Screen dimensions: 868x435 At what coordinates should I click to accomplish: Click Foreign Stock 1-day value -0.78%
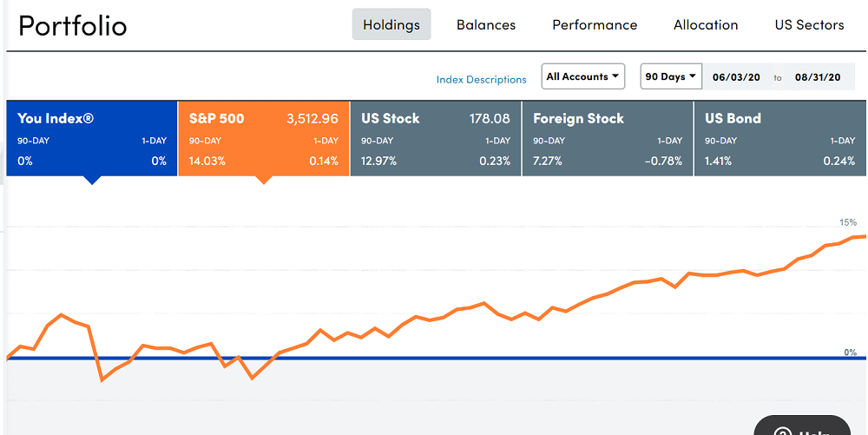click(663, 161)
